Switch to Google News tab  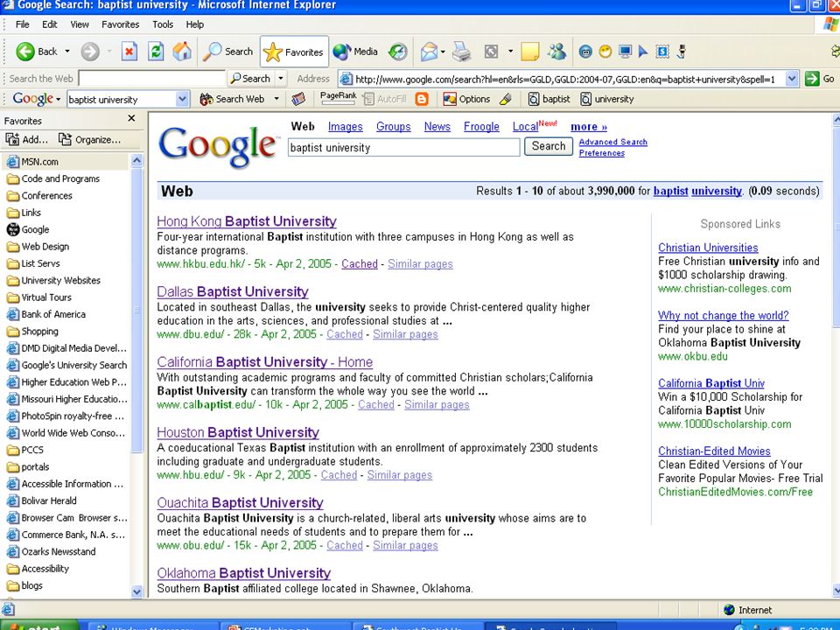tap(437, 126)
